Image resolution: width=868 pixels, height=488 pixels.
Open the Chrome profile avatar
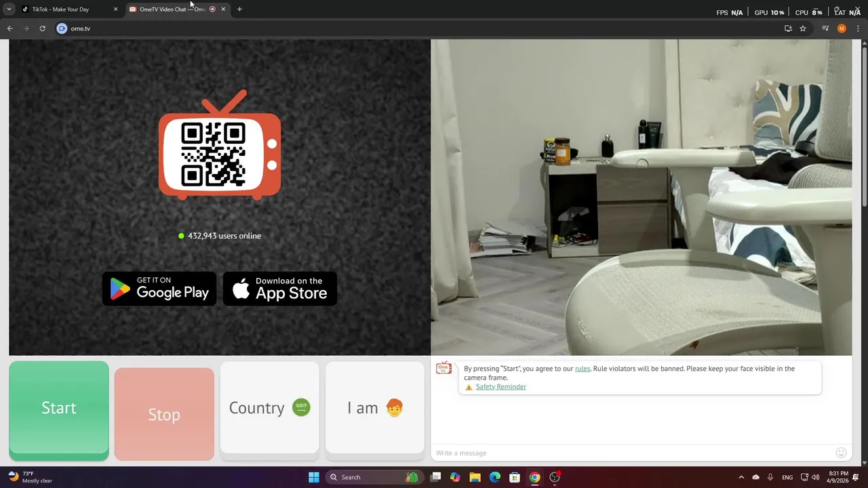pyautogui.click(x=842, y=28)
